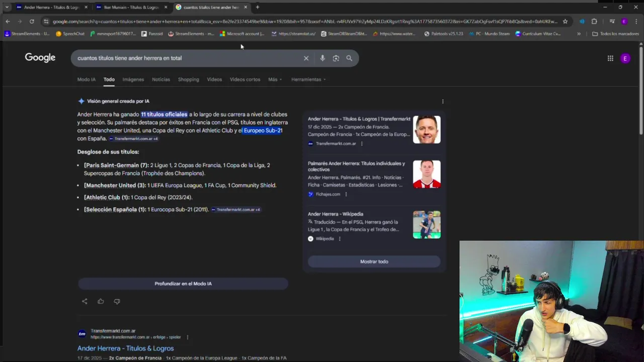The image size is (644, 362).
Task: Open the browser extensions puzzle icon
Action: (594, 21)
